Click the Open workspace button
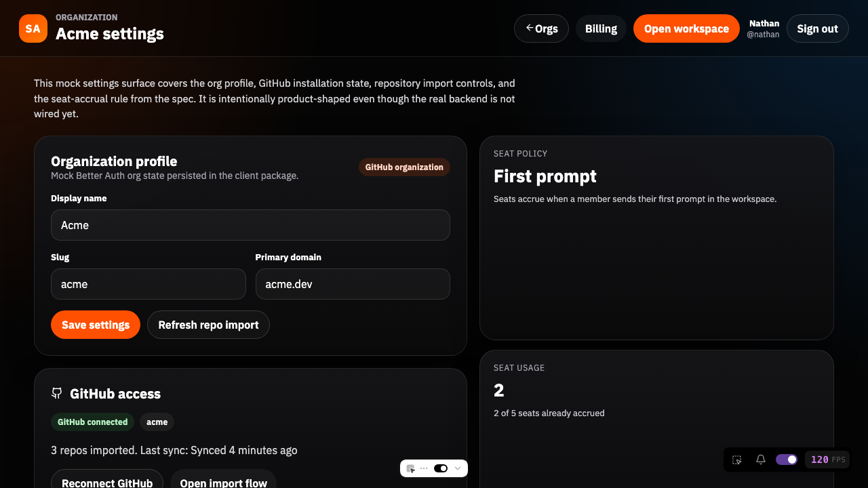 click(686, 28)
